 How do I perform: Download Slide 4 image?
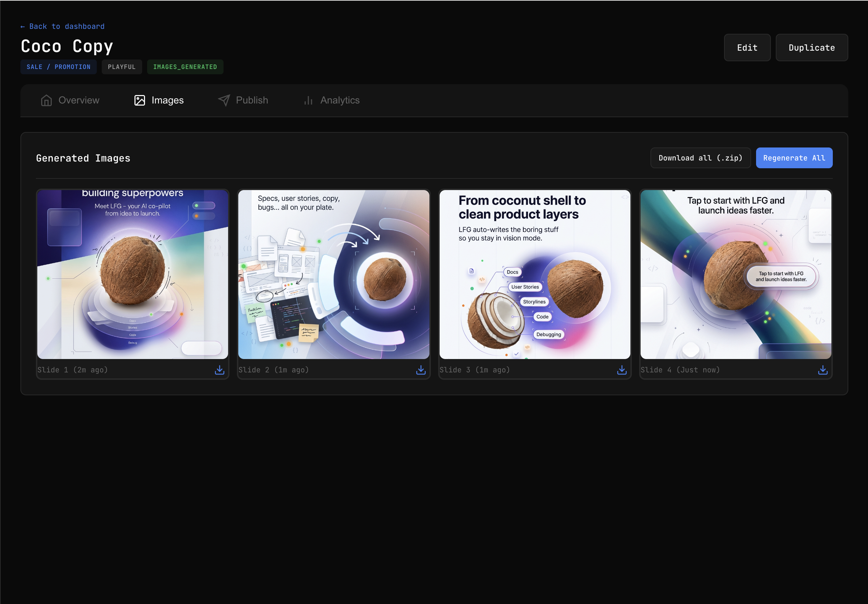(x=823, y=370)
